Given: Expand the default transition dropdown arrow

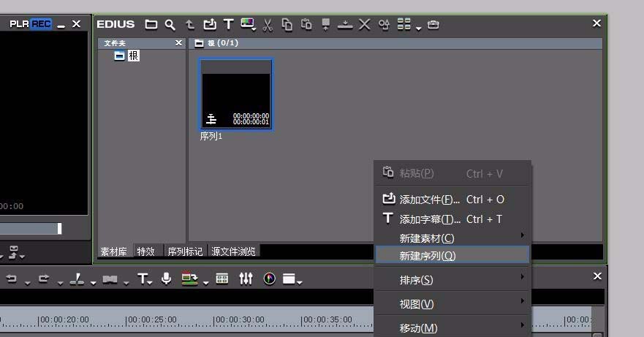Looking at the screenshot, I should pyautogui.click(x=126, y=283).
